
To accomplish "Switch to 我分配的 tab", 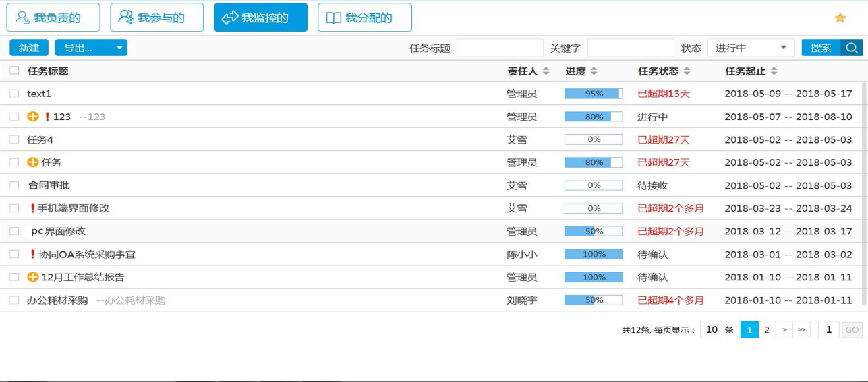I will (364, 18).
